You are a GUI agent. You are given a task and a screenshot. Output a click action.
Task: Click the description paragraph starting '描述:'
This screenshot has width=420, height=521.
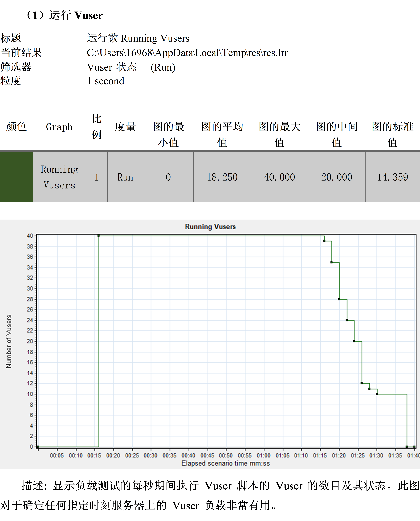click(x=210, y=496)
